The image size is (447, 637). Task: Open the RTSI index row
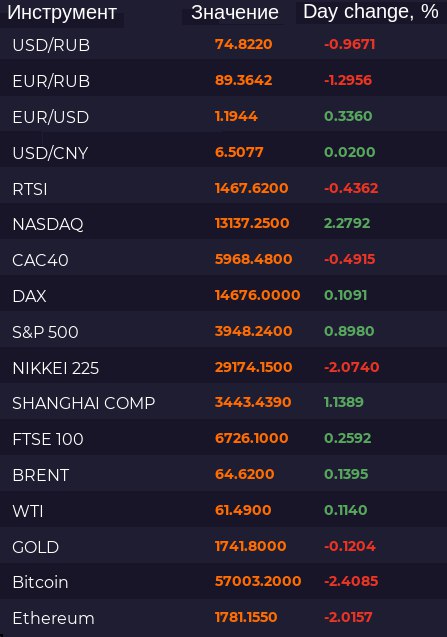224,188
